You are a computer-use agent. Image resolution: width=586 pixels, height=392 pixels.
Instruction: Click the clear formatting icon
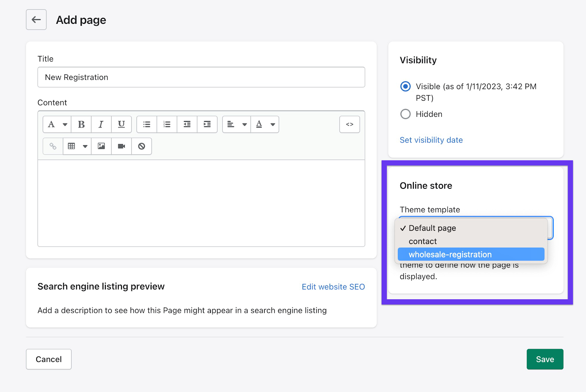pos(142,146)
